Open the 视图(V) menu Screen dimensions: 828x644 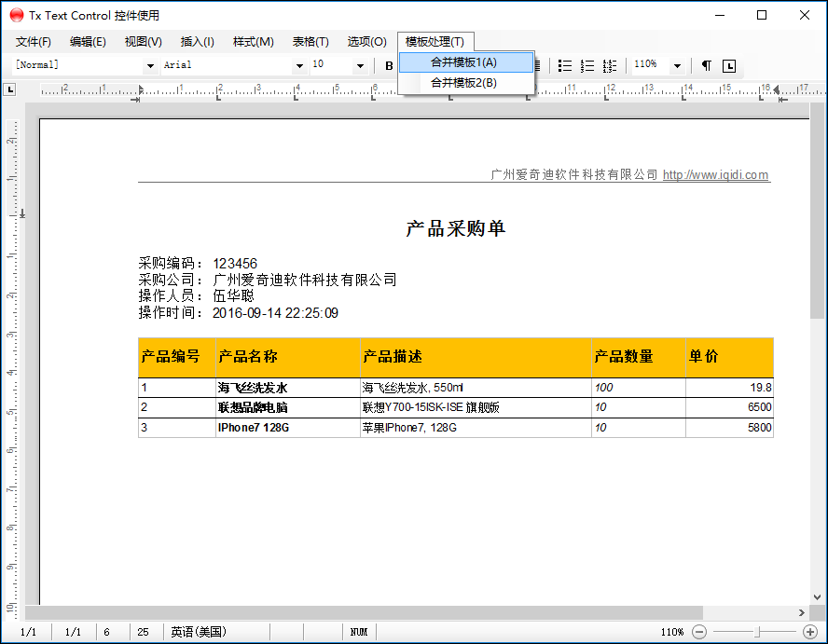pyautogui.click(x=143, y=42)
